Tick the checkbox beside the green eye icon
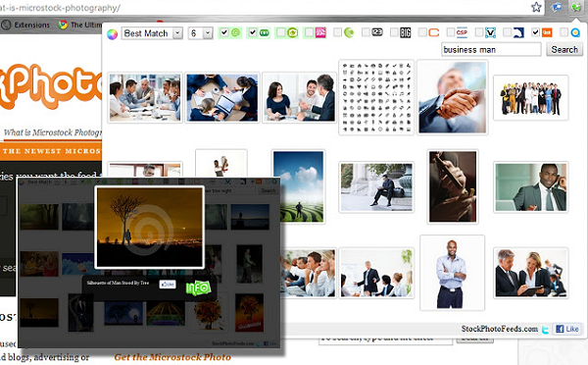Image resolution: width=588 pixels, height=365 pixels. coord(280,32)
